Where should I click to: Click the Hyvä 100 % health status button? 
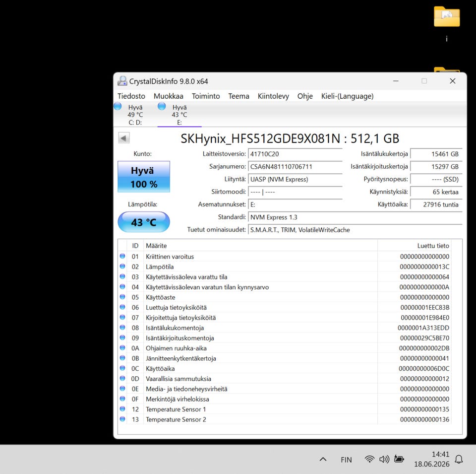click(x=144, y=177)
